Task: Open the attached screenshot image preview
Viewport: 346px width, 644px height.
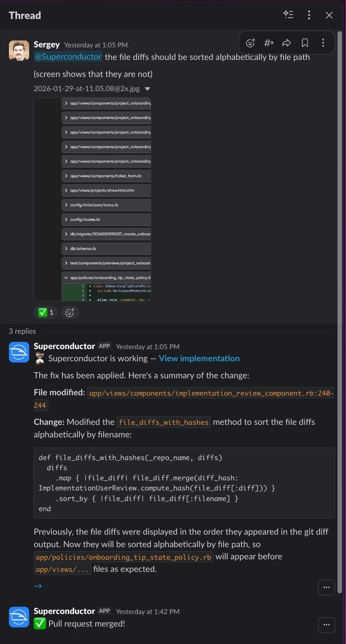Action: [x=92, y=199]
